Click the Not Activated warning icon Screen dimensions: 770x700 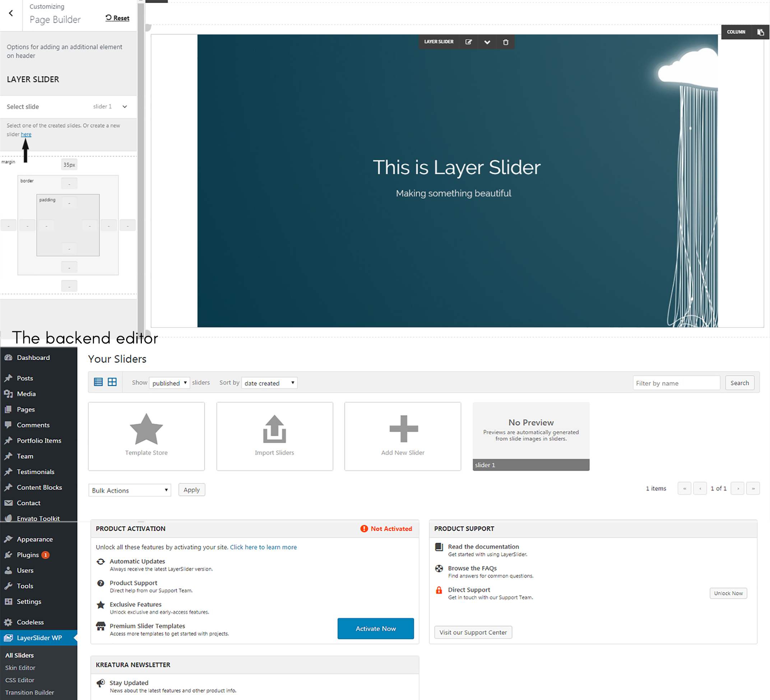pos(364,529)
